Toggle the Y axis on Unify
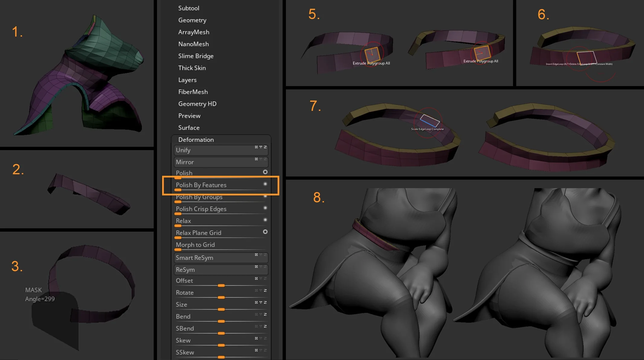The image size is (644, 360). 261,147
